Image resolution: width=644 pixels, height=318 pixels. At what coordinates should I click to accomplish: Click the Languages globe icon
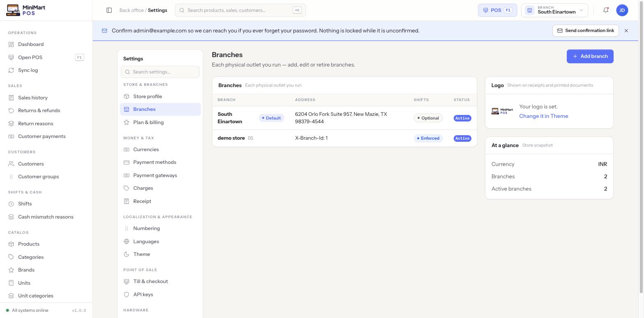pos(126,242)
